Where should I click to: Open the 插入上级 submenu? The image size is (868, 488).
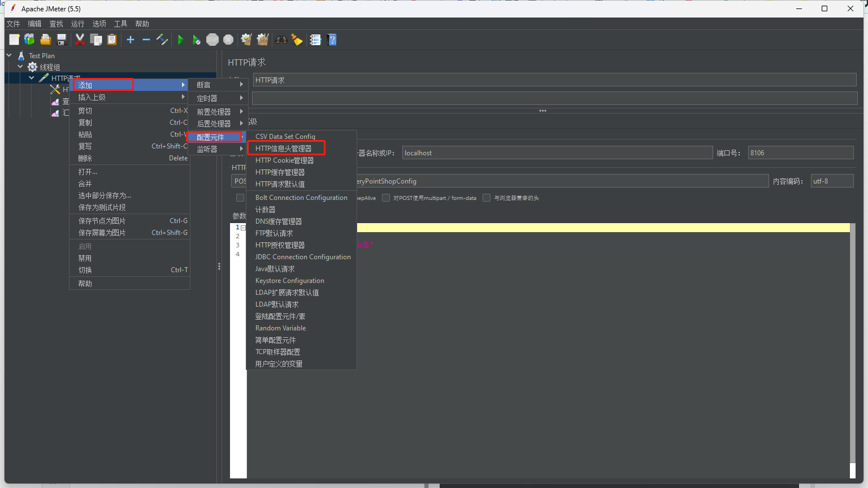click(x=129, y=97)
